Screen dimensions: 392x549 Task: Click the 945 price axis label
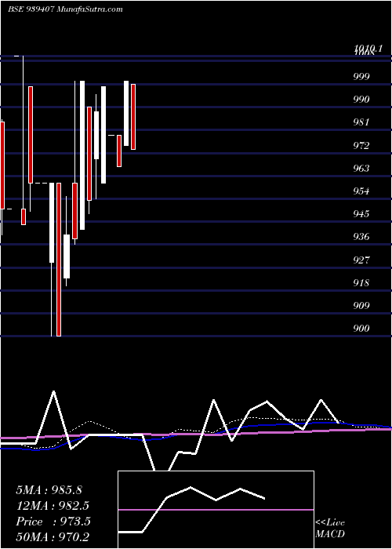click(x=361, y=214)
